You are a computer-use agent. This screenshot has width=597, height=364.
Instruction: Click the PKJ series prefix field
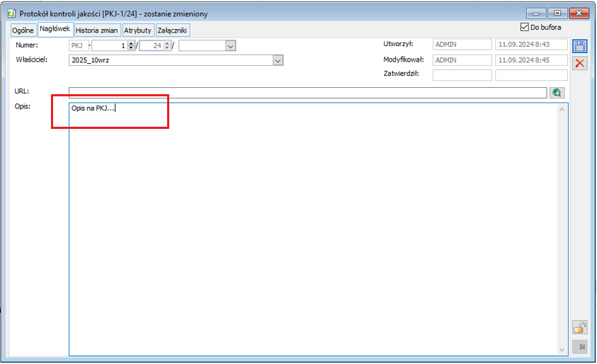click(x=79, y=46)
